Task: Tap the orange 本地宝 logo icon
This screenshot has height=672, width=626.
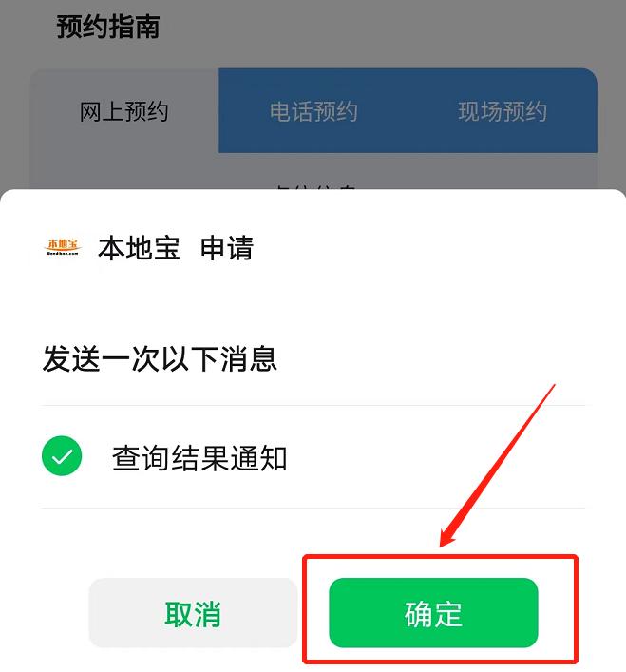Action: [63, 247]
